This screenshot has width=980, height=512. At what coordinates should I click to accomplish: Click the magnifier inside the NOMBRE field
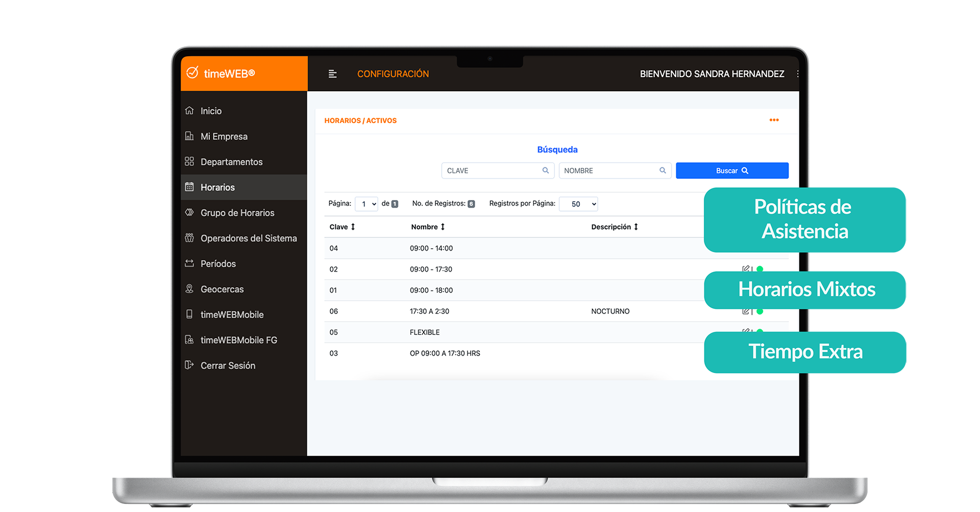click(663, 170)
